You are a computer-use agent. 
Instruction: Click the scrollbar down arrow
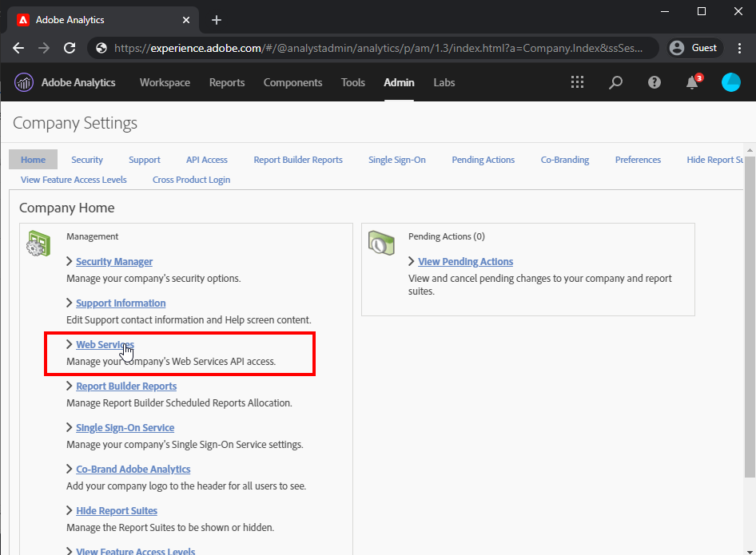point(750,551)
